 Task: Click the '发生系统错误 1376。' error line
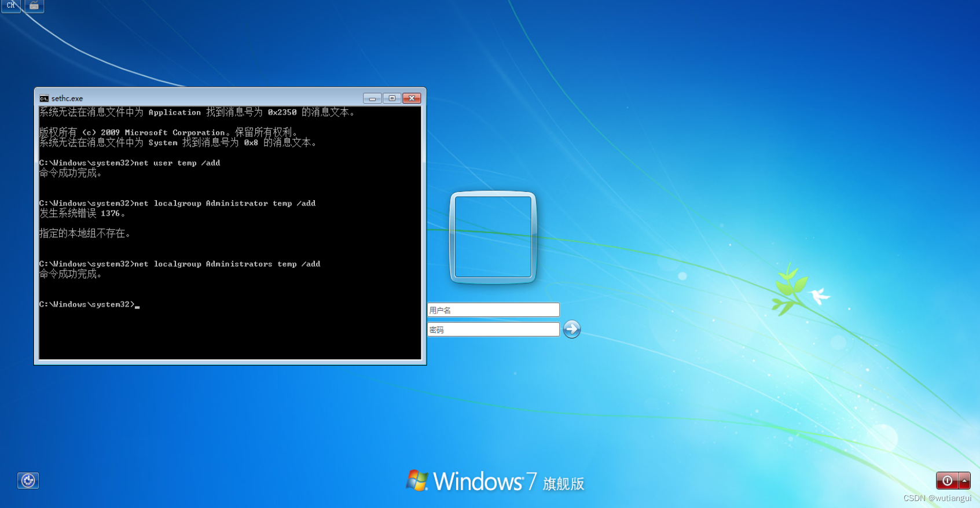pos(83,213)
